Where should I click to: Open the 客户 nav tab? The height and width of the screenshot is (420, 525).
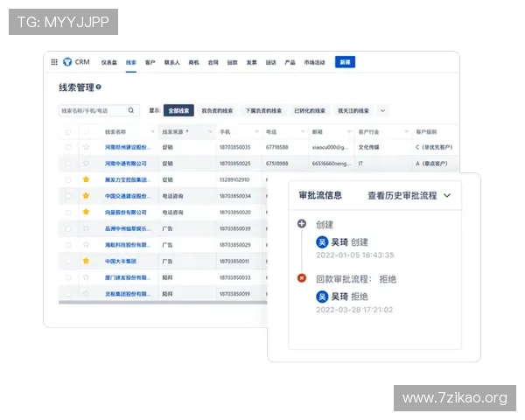click(x=150, y=62)
